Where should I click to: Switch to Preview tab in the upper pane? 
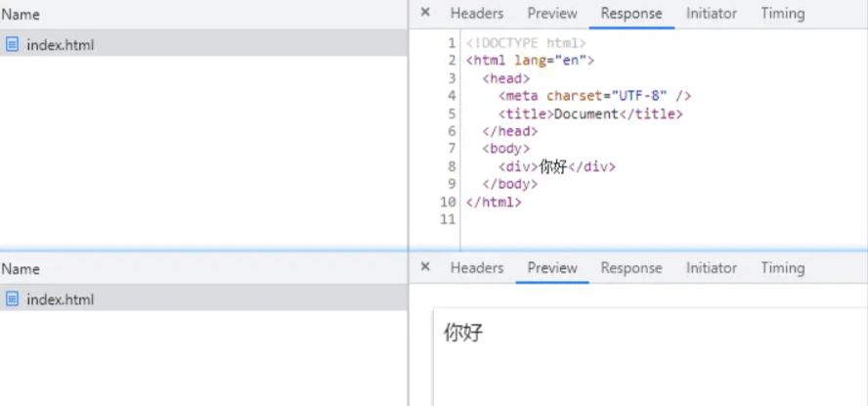552,14
